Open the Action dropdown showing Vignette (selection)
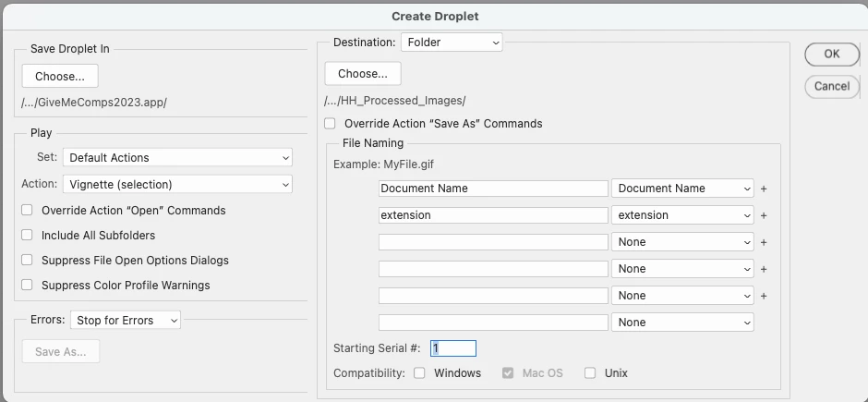This screenshot has height=402, width=868. tap(177, 184)
